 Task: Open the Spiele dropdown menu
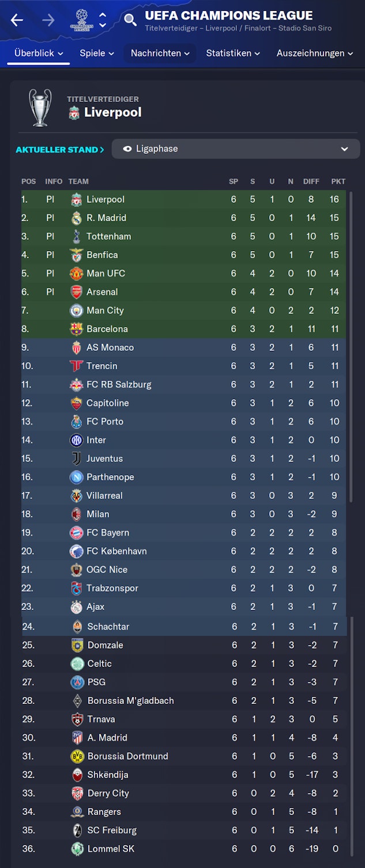[x=96, y=53]
